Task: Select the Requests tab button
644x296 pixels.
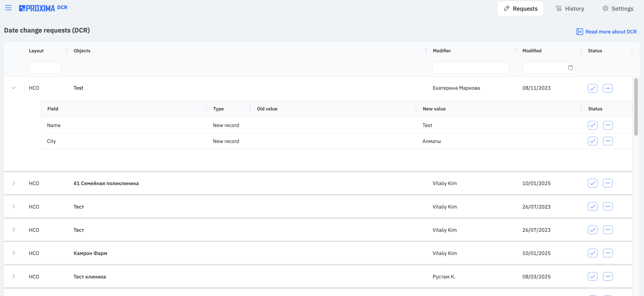Action: (520, 8)
